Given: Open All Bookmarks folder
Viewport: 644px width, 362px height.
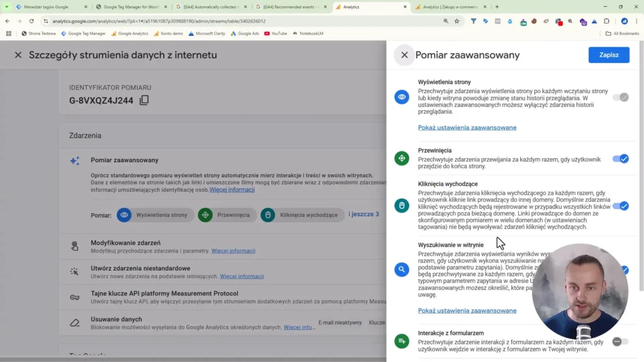Looking at the screenshot, I should click(x=622, y=34).
